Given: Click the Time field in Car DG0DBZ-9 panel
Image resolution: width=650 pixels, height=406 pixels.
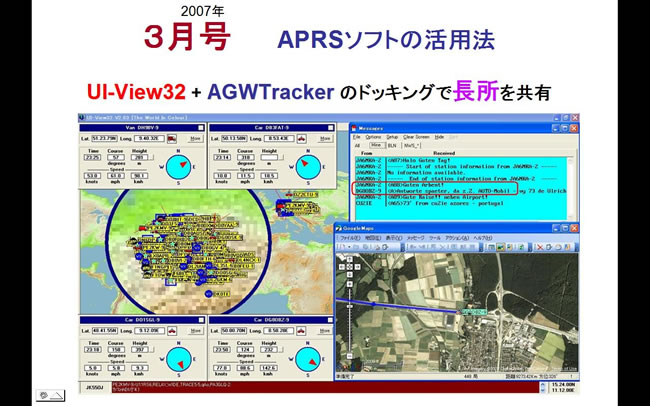Looking at the screenshot, I should click(223, 350).
